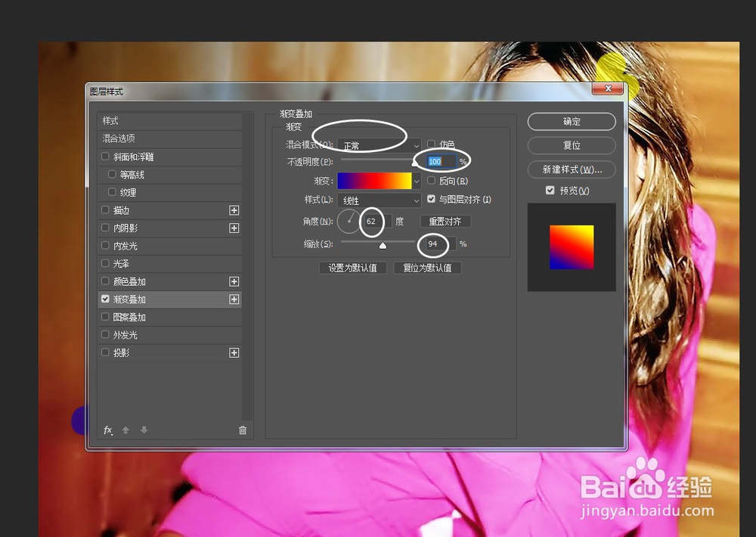Click the plus icon beside 渐变叠加
756x537 pixels.
click(x=234, y=300)
